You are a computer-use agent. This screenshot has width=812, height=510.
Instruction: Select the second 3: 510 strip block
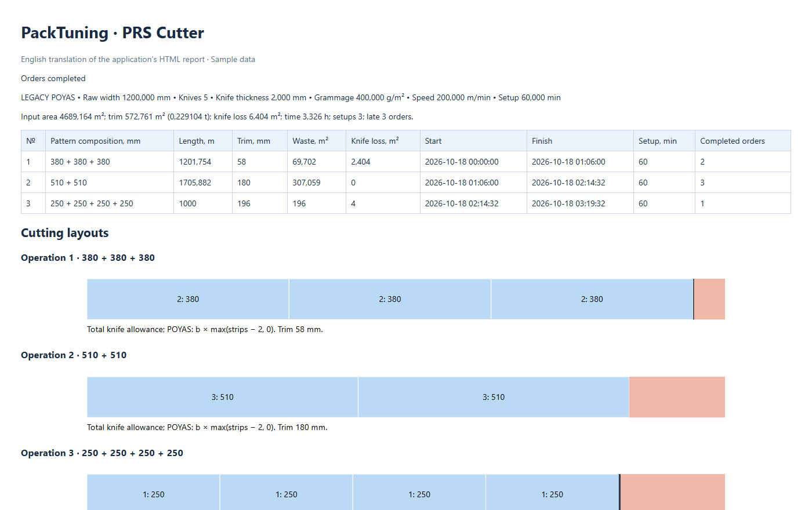coord(494,397)
